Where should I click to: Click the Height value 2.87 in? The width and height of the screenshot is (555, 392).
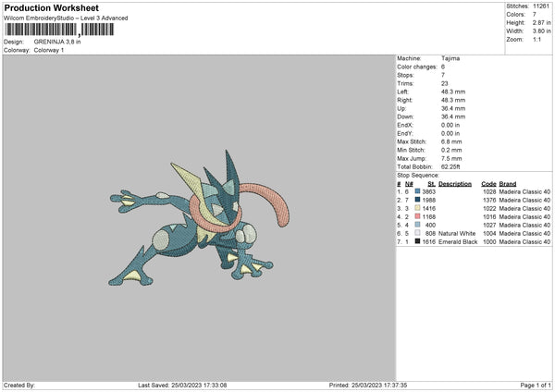click(x=541, y=22)
